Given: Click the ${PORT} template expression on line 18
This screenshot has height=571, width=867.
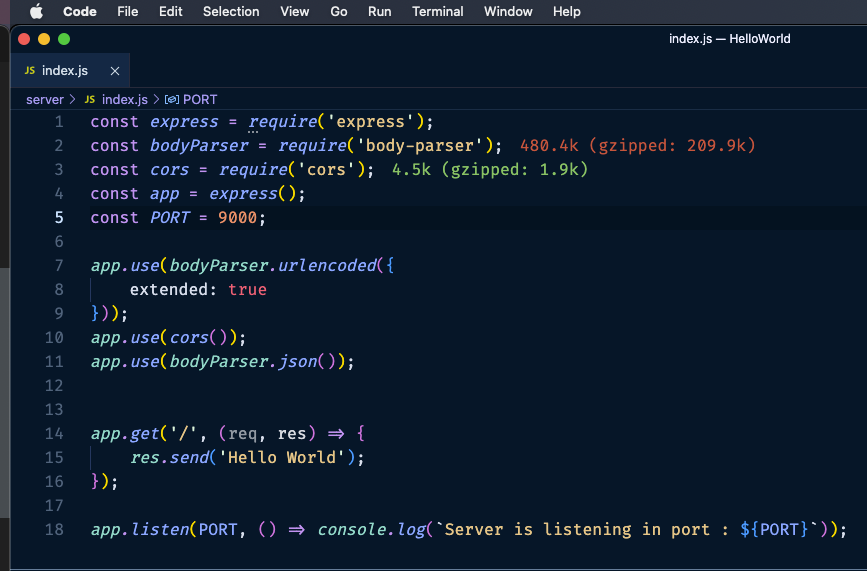Looking at the screenshot, I should (x=774, y=530).
